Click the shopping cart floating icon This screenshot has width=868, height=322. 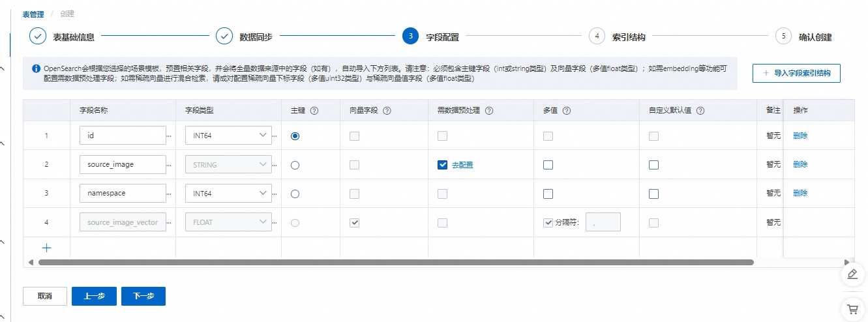tap(851, 309)
